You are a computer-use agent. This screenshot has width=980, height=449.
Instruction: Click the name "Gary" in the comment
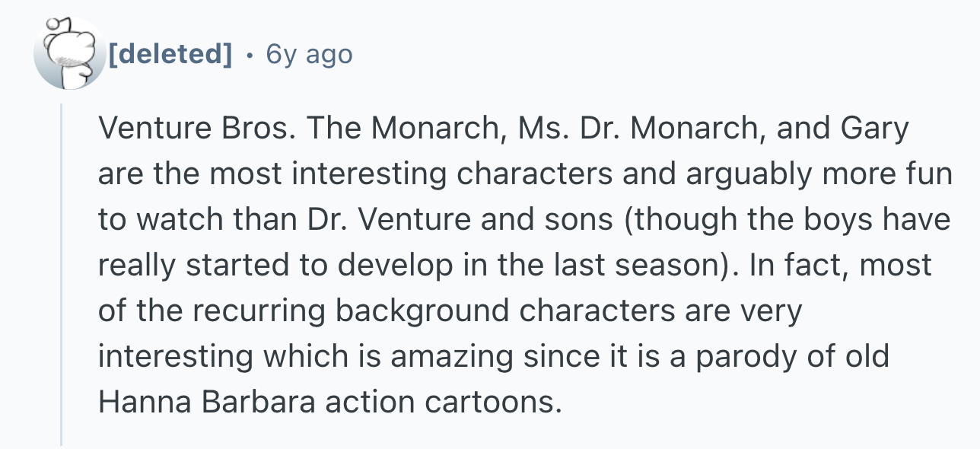point(875,129)
